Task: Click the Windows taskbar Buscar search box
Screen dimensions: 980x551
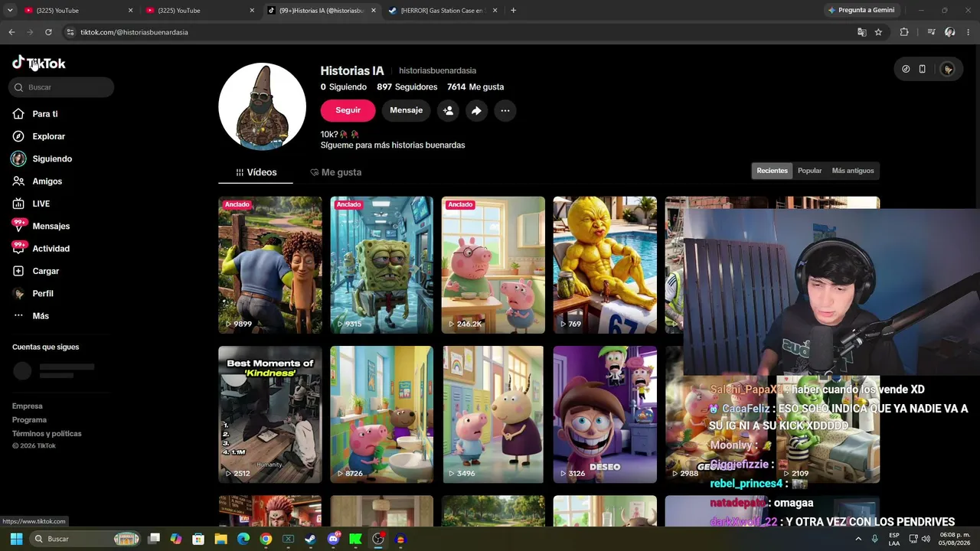Action: pos(86,539)
